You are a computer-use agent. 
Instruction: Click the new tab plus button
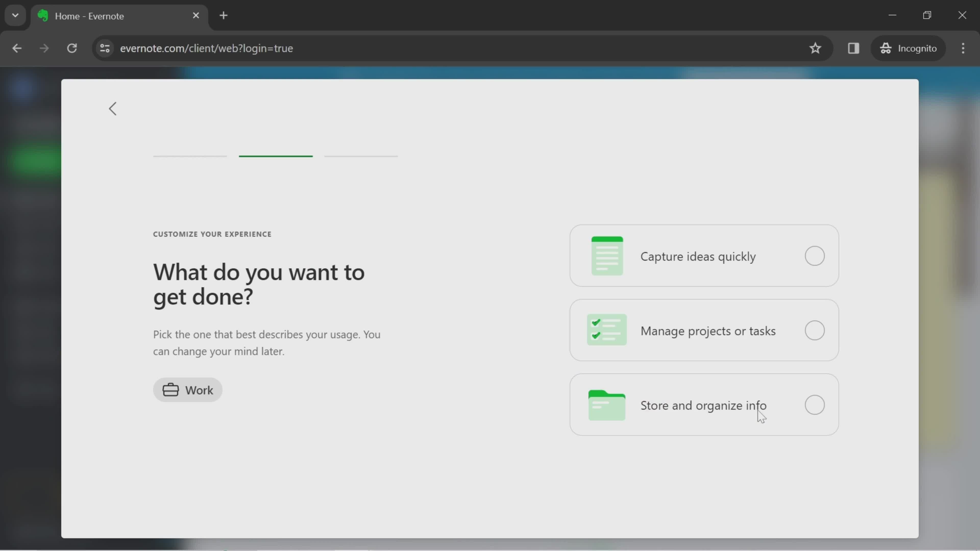coord(224,15)
